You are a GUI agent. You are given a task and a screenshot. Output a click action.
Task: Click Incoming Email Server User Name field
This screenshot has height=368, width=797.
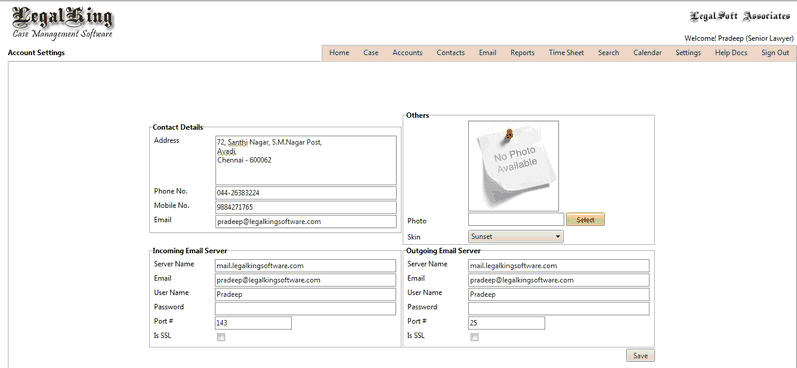(x=305, y=294)
